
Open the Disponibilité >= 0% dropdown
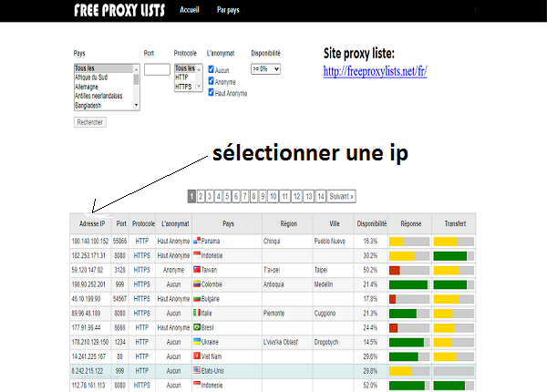(265, 69)
